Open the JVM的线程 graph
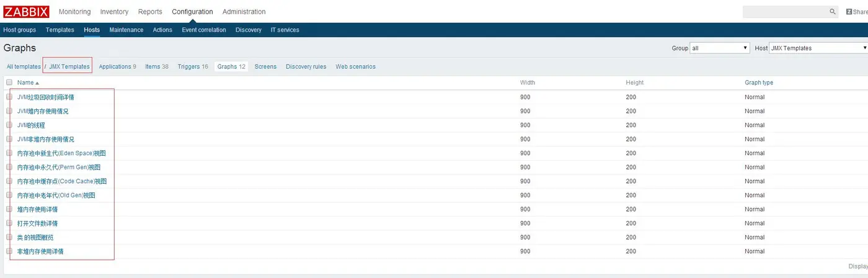This screenshot has width=868, height=278. (x=31, y=125)
